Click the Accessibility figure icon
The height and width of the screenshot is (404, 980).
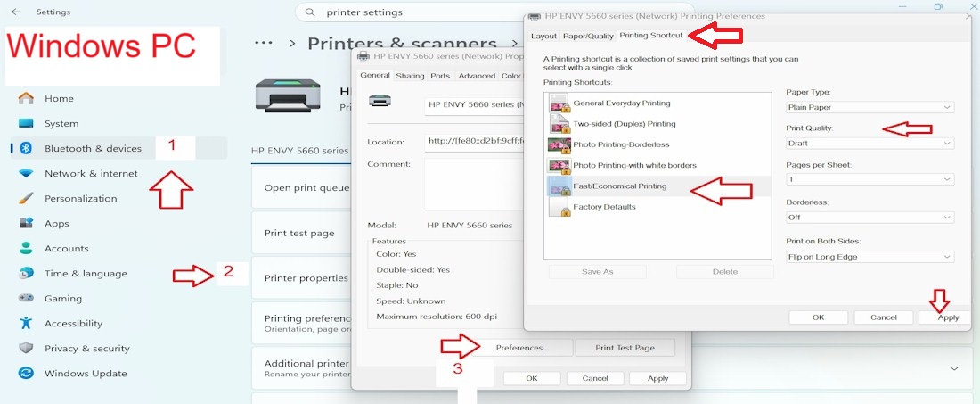pyautogui.click(x=26, y=324)
